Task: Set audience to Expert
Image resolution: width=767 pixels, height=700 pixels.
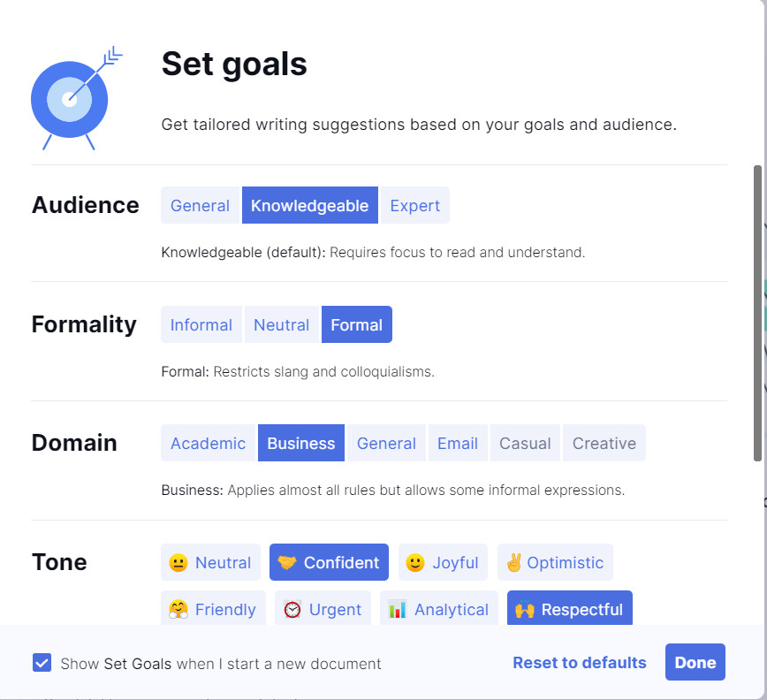Action: (414, 205)
